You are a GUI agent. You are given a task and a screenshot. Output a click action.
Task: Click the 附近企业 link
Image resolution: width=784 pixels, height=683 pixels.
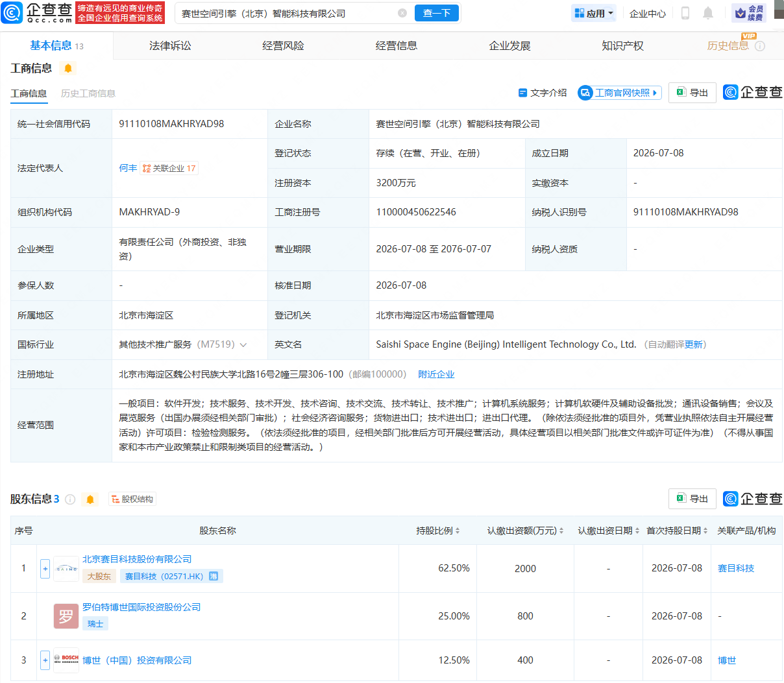tap(436, 374)
